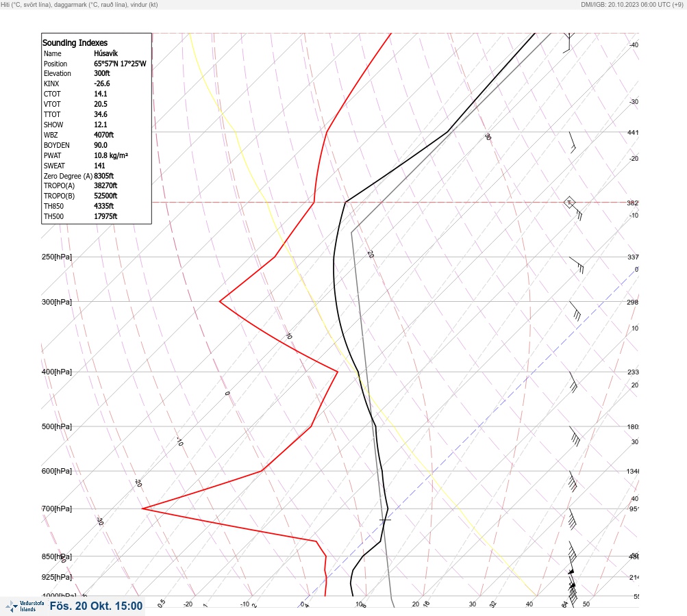The image size is (687, 616).
Task: Click the wind barb at 250 hPa
Action: [577, 265]
